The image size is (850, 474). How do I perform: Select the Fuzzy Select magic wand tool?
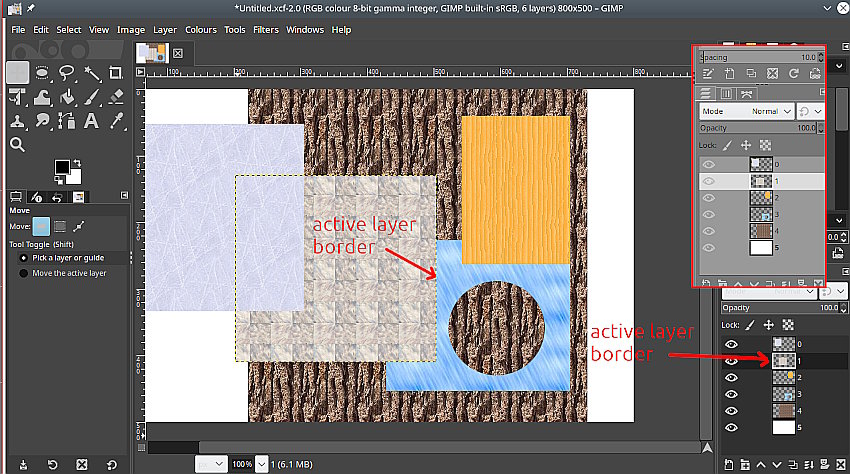(92, 73)
